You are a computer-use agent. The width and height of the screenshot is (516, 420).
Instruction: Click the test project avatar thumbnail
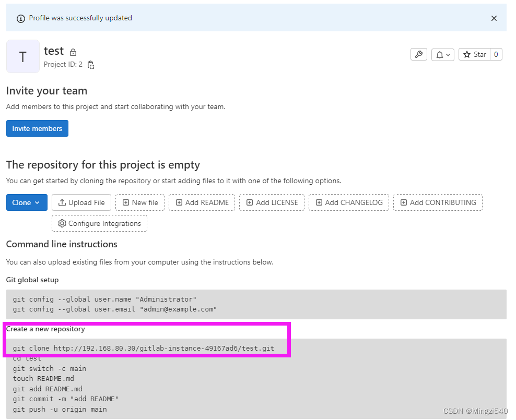(22, 56)
